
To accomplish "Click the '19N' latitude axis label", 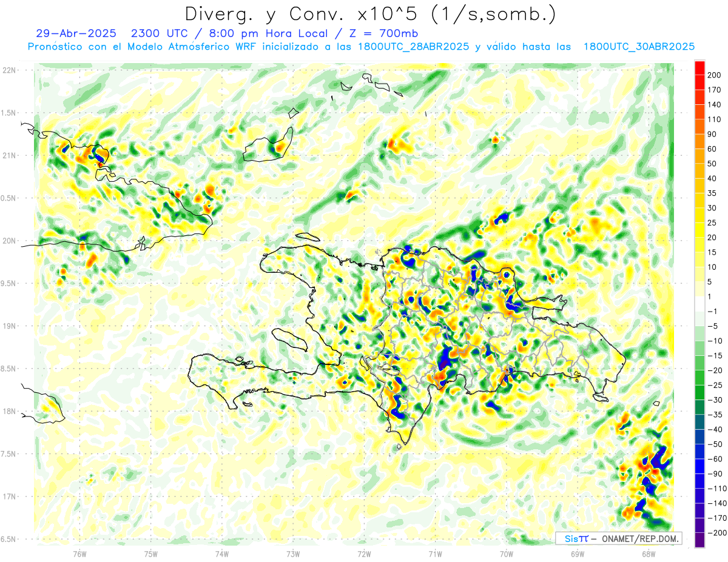I will pyautogui.click(x=9, y=326).
